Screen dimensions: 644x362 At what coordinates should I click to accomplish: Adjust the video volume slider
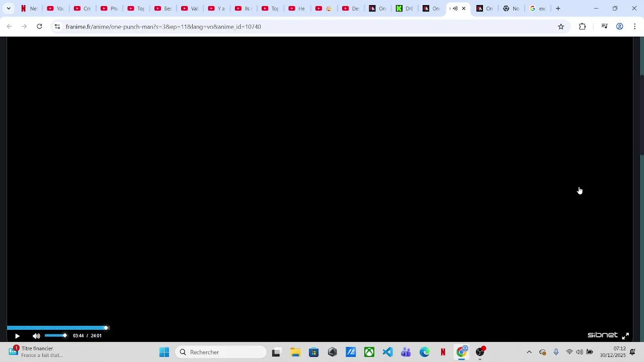click(55, 335)
